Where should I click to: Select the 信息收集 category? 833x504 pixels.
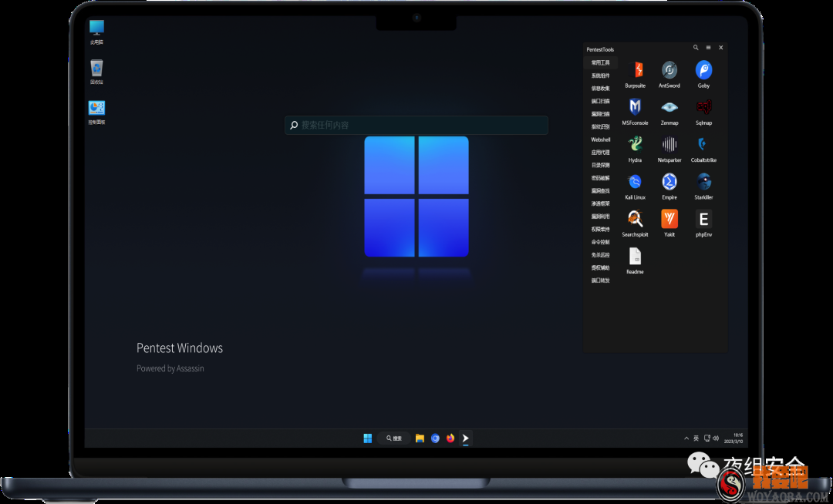pyautogui.click(x=600, y=88)
